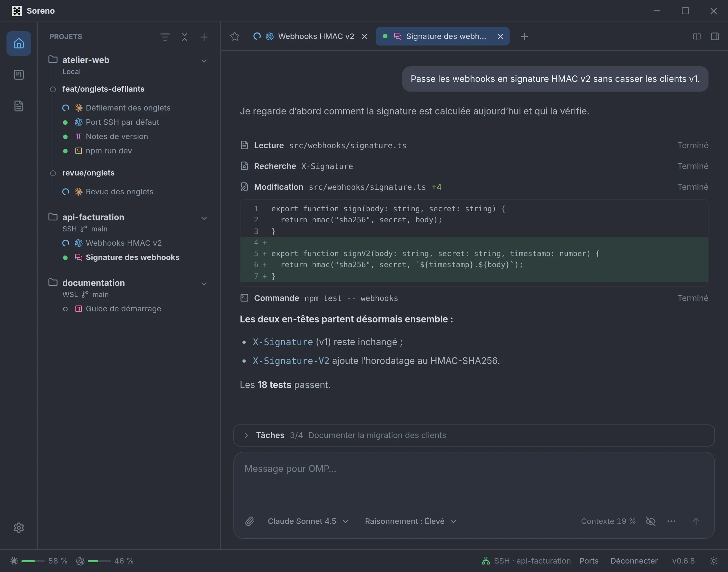Click the SSH · api-facturation connection status
Screen dimensions: 728x572
click(x=526, y=561)
